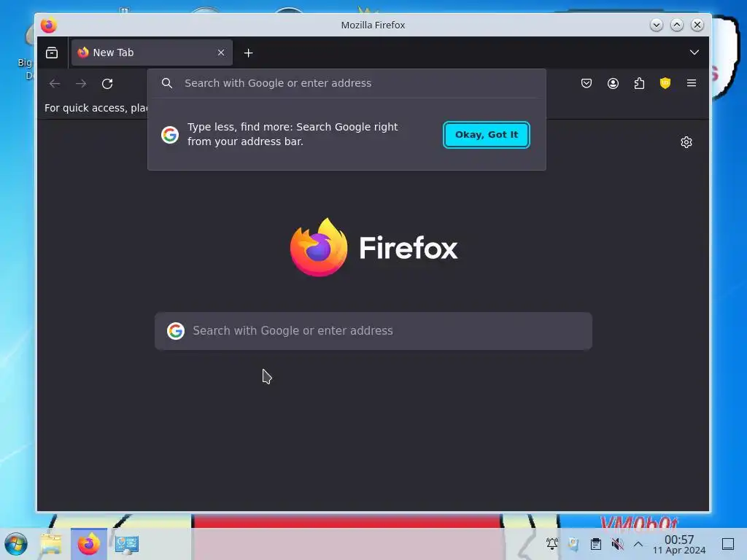Maximize the Mozilla Firefox window
Image resolution: width=747 pixels, height=560 pixels.
coord(676,25)
